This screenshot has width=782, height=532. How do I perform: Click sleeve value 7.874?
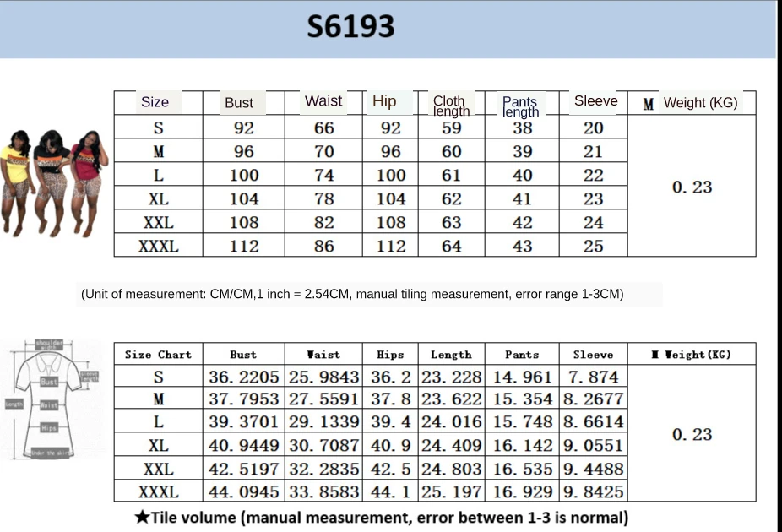(593, 377)
